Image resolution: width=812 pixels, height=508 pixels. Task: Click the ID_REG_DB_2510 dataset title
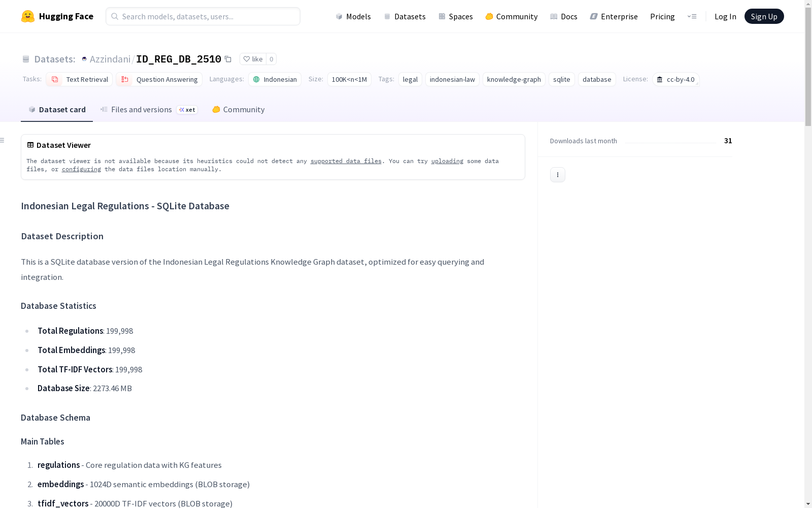pos(179,59)
